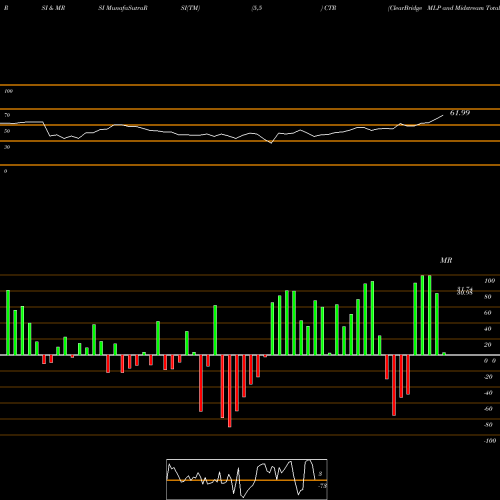Click the -73 value in the mini chart
The height and width of the screenshot is (500, 500).
322,486
